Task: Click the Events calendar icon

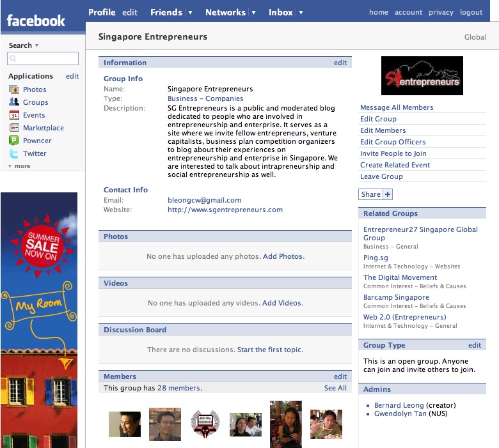Action: [14, 115]
